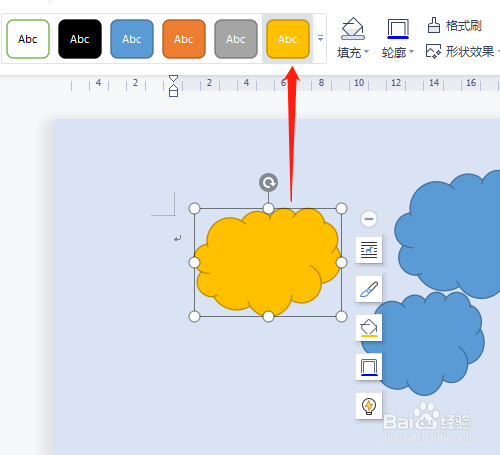Apply the white green-outlined Abc shape style
Viewport: 500px width, 455px height.
pyautogui.click(x=28, y=39)
